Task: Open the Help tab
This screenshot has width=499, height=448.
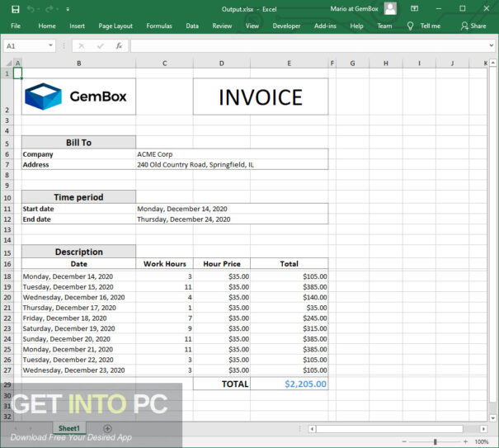Action: tap(356, 26)
